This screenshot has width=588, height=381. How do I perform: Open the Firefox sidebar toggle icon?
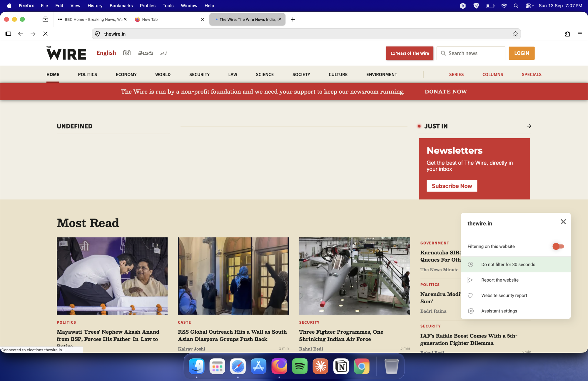(8, 34)
